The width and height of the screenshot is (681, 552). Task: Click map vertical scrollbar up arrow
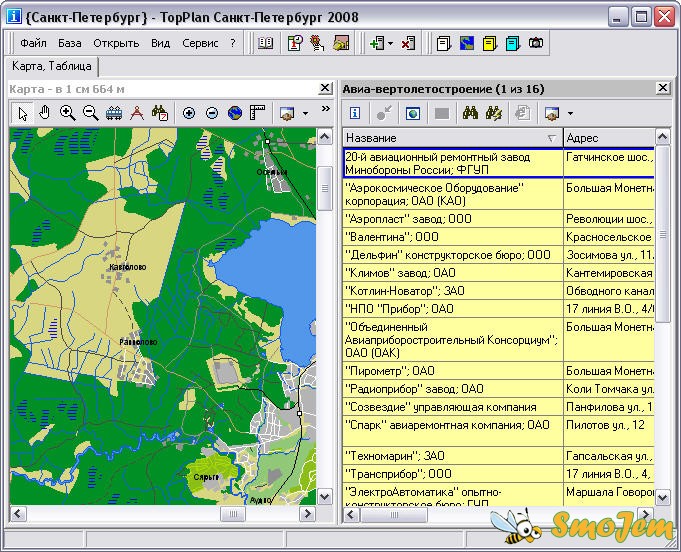(324, 137)
